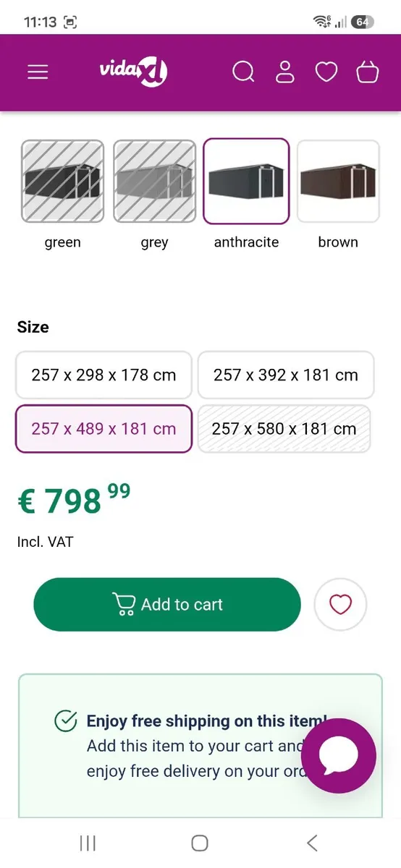Open the wishlist heart in header
The image size is (401, 868).
326,72
